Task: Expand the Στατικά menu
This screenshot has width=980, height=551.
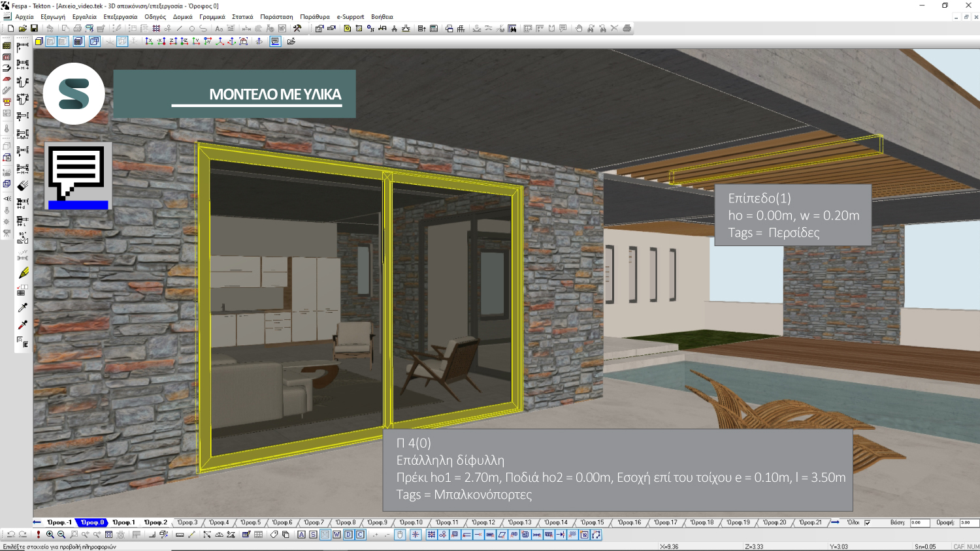Action: coord(242,17)
